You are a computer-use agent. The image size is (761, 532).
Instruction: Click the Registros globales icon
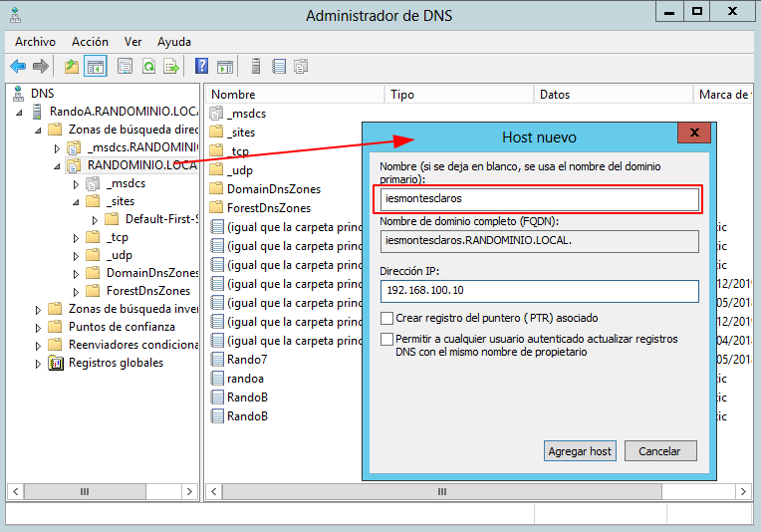pos(56,363)
